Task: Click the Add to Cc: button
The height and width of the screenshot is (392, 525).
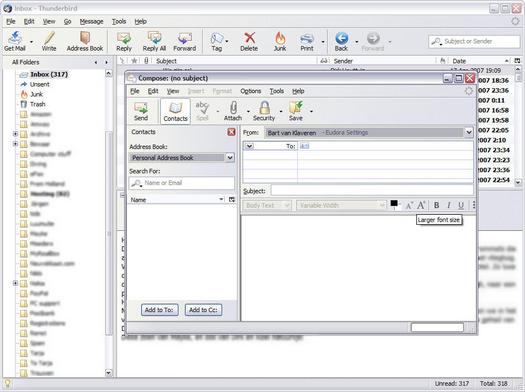Action: click(x=203, y=310)
